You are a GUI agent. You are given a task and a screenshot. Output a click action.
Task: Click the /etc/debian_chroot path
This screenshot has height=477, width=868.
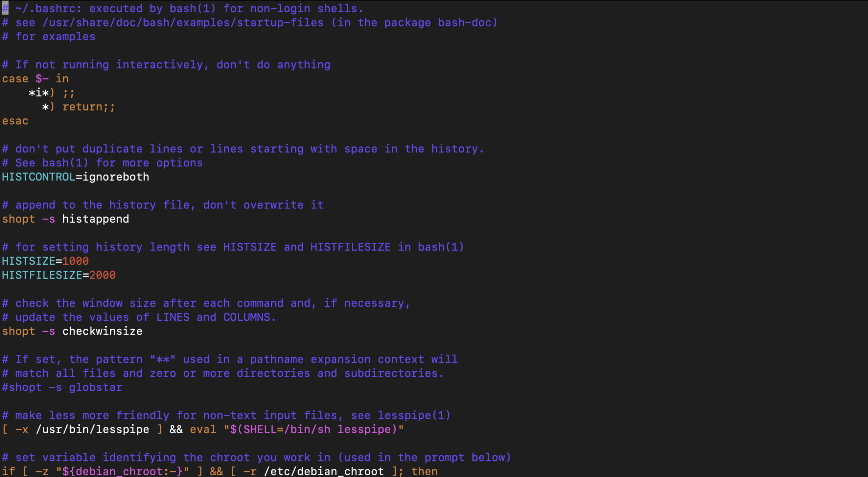coord(324,471)
